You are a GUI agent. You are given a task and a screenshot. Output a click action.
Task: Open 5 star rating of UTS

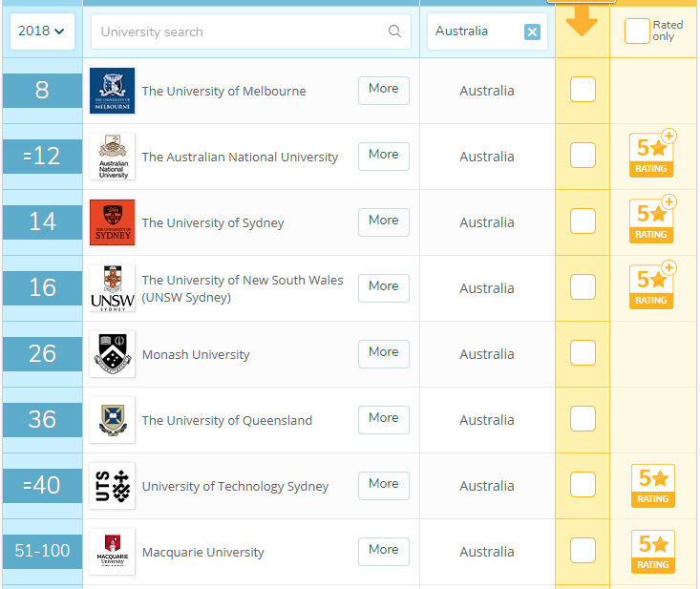click(652, 486)
